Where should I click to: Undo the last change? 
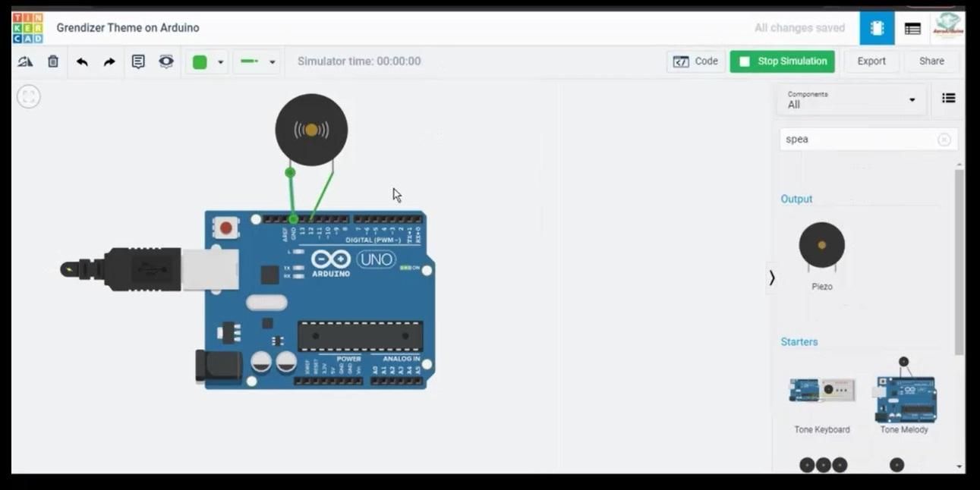click(82, 61)
